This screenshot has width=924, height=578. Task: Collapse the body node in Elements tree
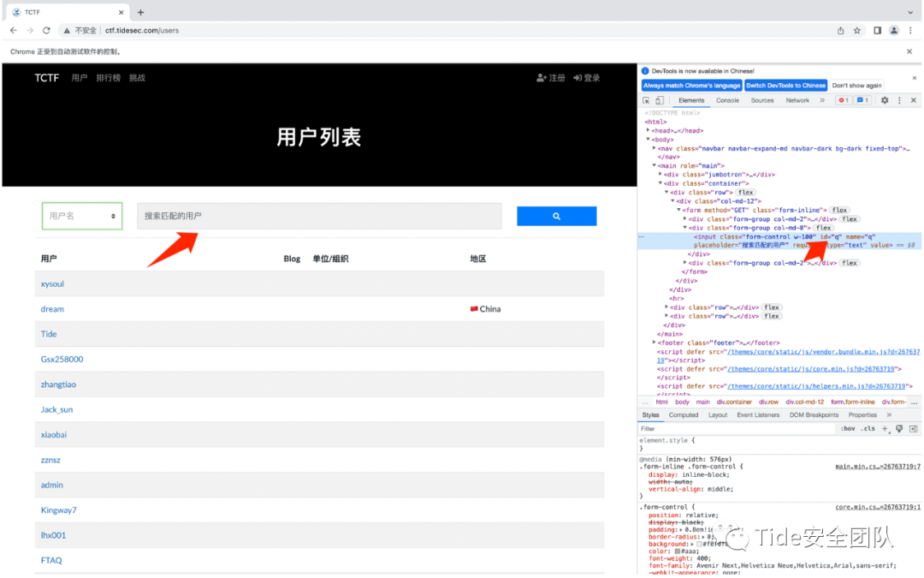click(x=648, y=140)
